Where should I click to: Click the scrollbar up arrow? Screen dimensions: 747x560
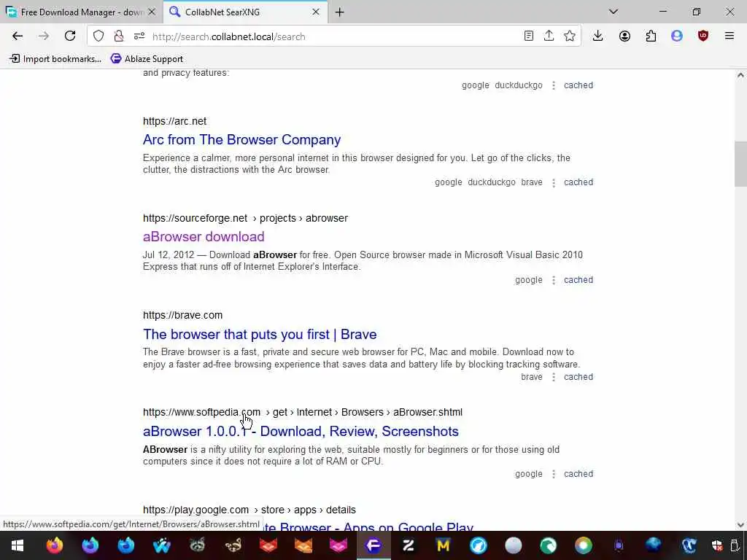tap(740, 75)
